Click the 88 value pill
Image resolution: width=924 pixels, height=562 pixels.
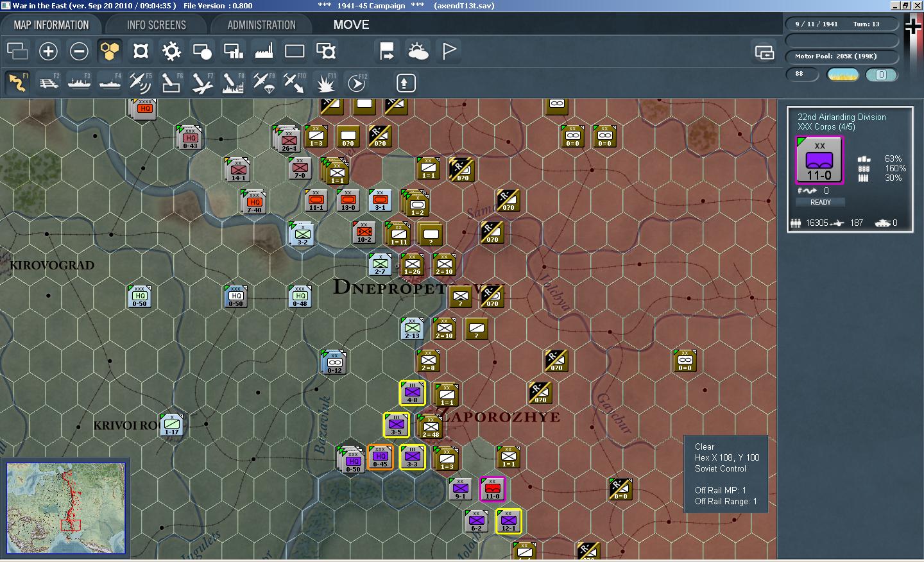coord(802,74)
